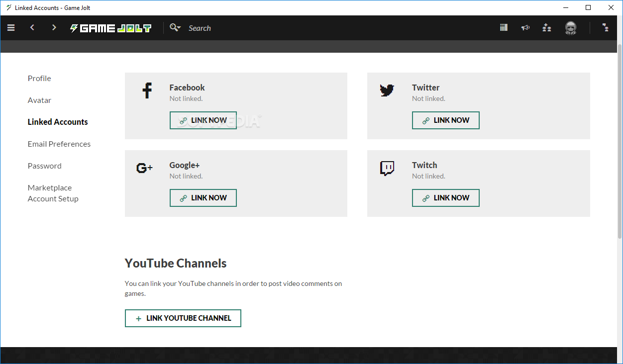Click the YouTube channels description text

pyautogui.click(x=233, y=288)
